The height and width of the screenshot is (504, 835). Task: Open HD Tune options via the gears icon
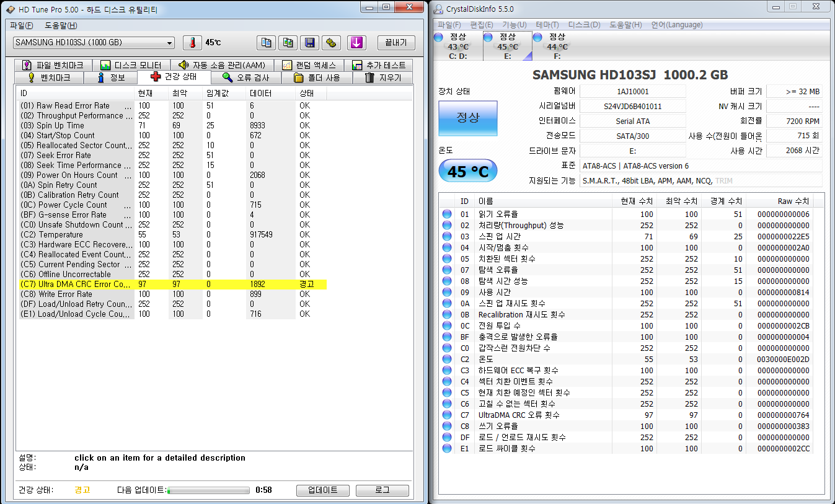[331, 43]
